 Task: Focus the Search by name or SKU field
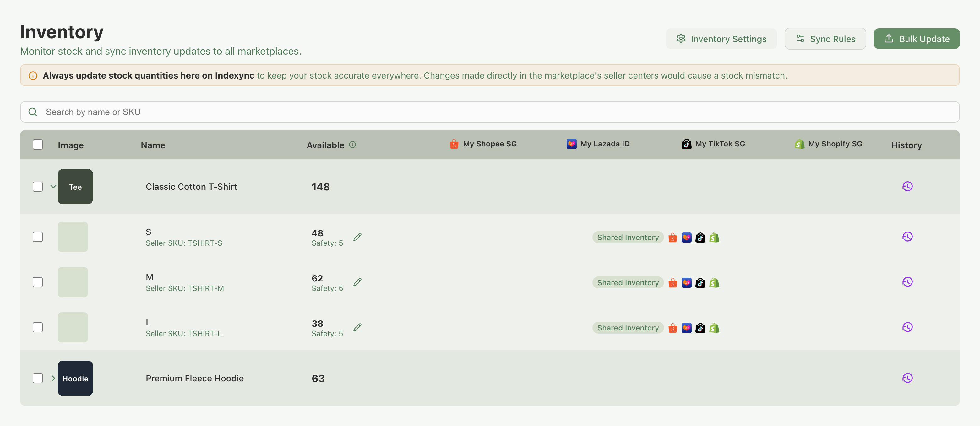tap(490, 112)
